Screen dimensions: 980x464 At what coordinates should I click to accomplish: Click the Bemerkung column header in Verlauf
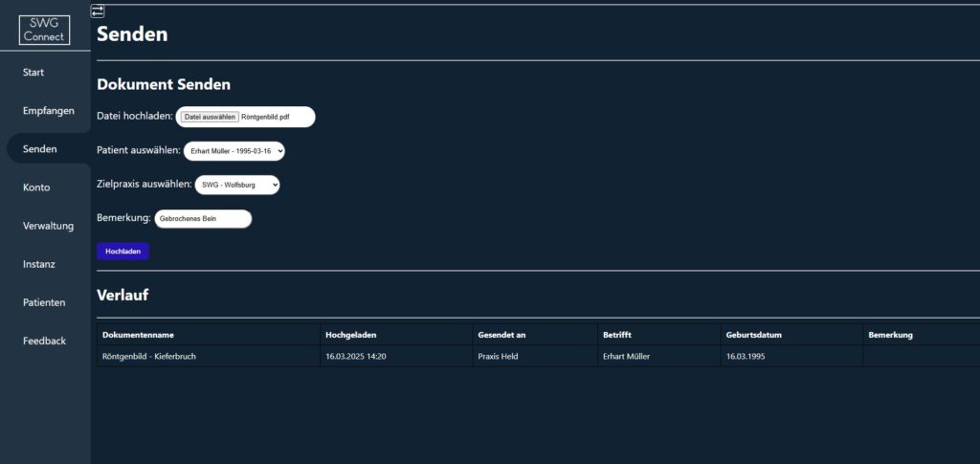(922, 335)
